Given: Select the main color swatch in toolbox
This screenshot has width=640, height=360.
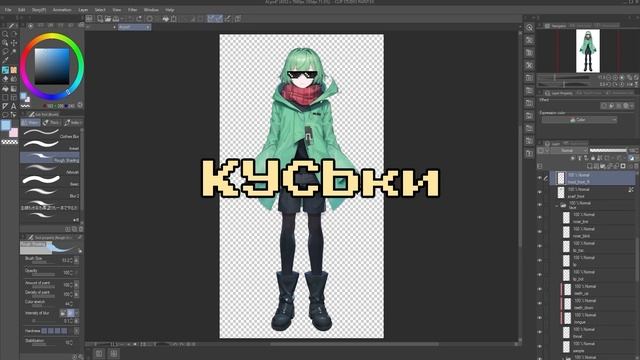Looking at the screenshot, I should click(x=6, y=125).
